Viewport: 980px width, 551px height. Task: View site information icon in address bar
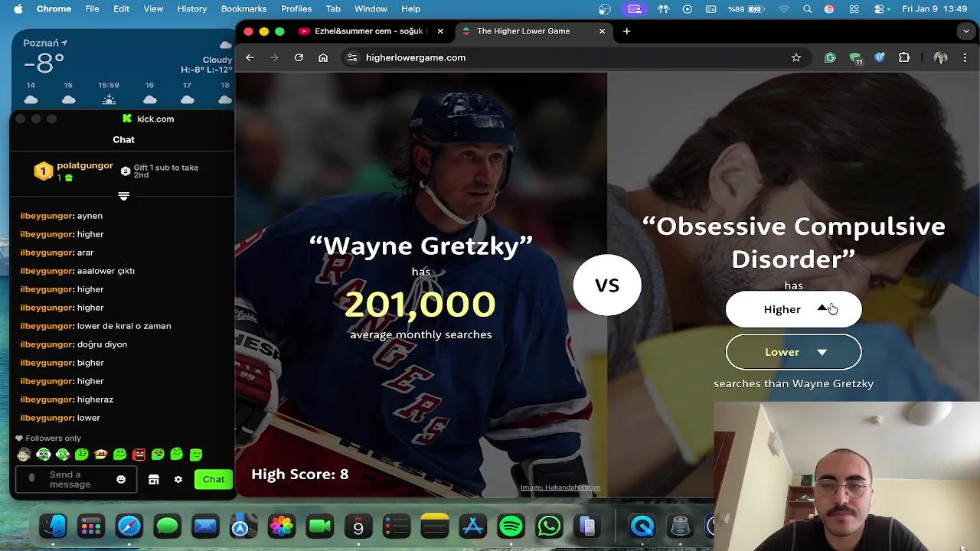tap(352, 57)
